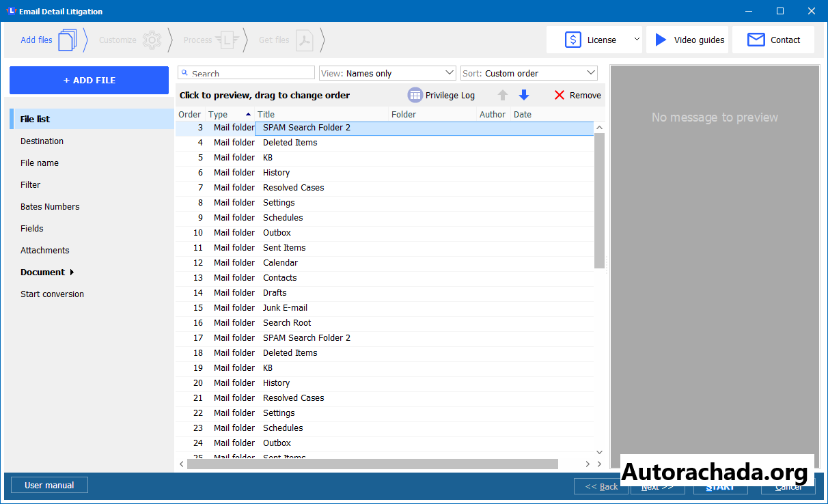Click the grey move-up arrow
Image resolution: width=828 pixels, height=504 pixels.
[503, 96]
